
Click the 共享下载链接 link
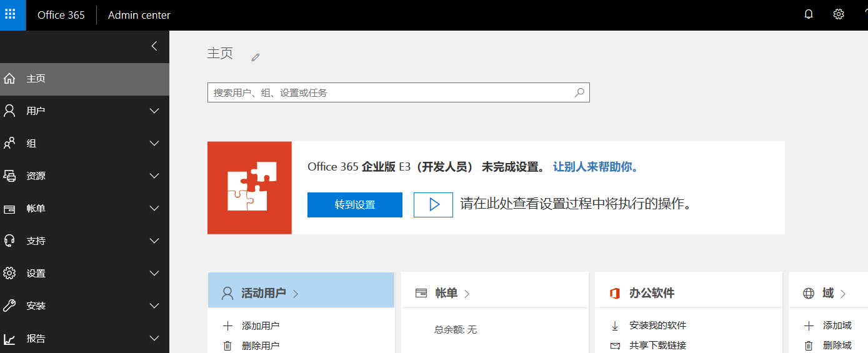[x=657, y=346]
